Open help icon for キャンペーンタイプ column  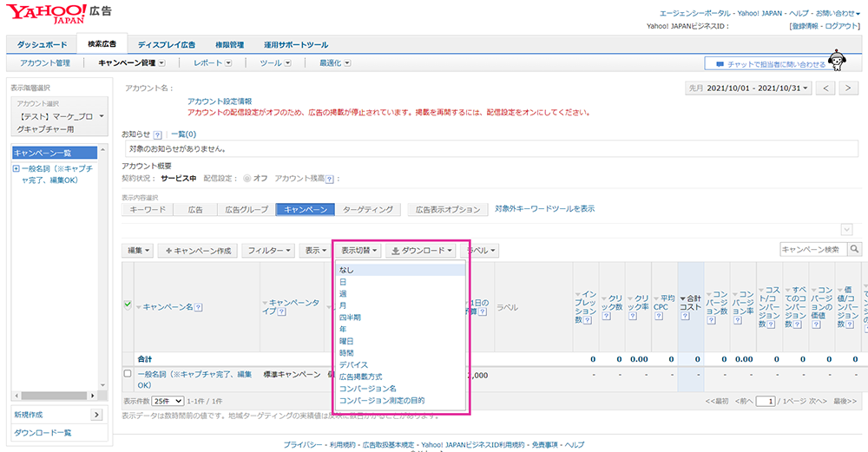pos(281,311)
